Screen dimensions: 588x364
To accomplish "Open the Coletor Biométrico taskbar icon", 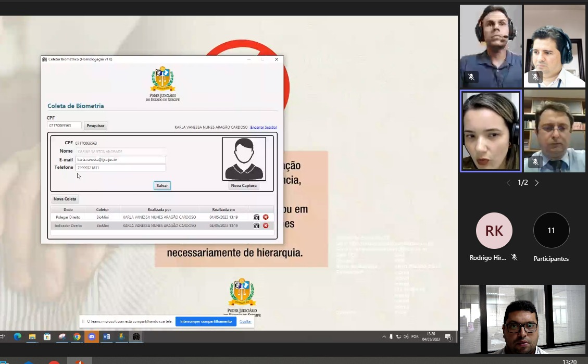I will click(136, 337).
